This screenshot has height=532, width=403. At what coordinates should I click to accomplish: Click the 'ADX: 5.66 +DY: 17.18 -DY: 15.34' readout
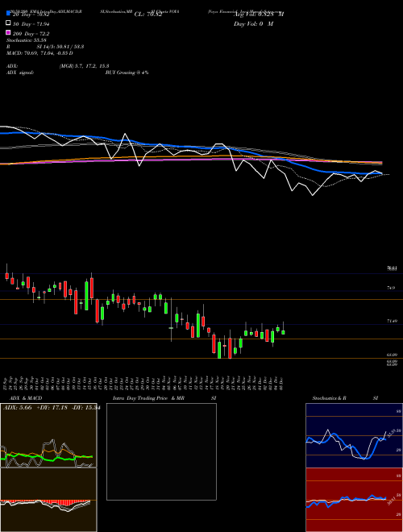pos(51,407)
